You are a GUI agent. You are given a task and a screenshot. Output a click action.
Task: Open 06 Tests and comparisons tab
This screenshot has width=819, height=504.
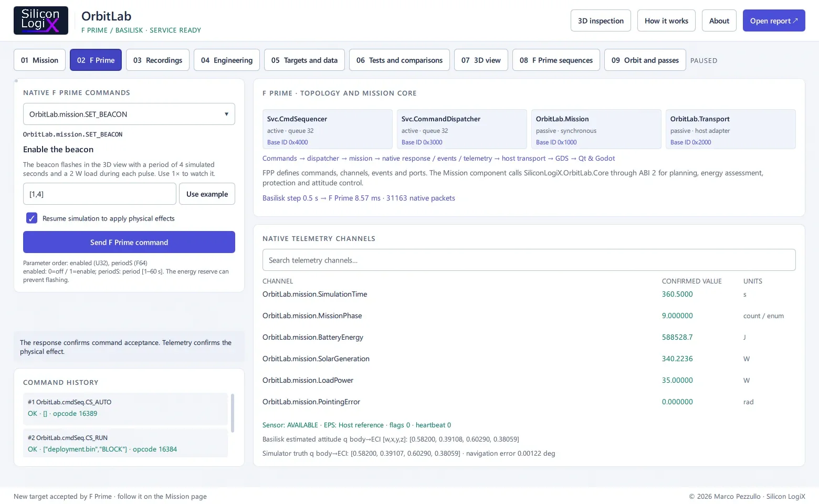pyautogui.click(x=400, y=60)
